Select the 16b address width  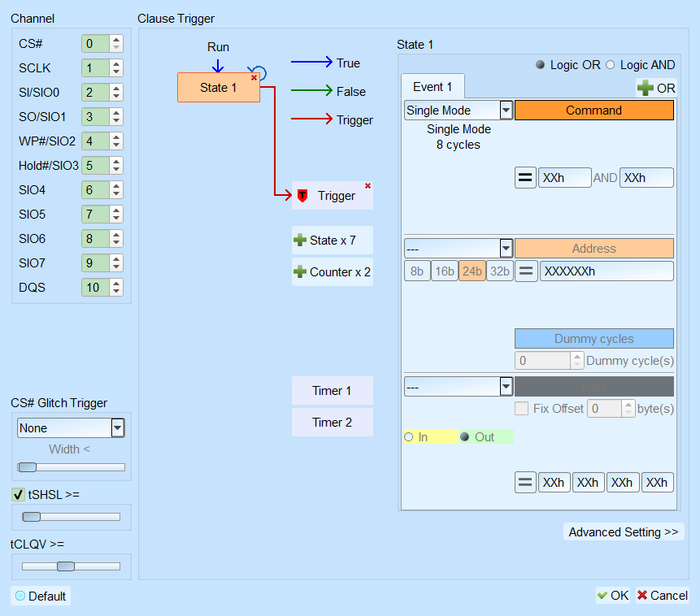445,271
